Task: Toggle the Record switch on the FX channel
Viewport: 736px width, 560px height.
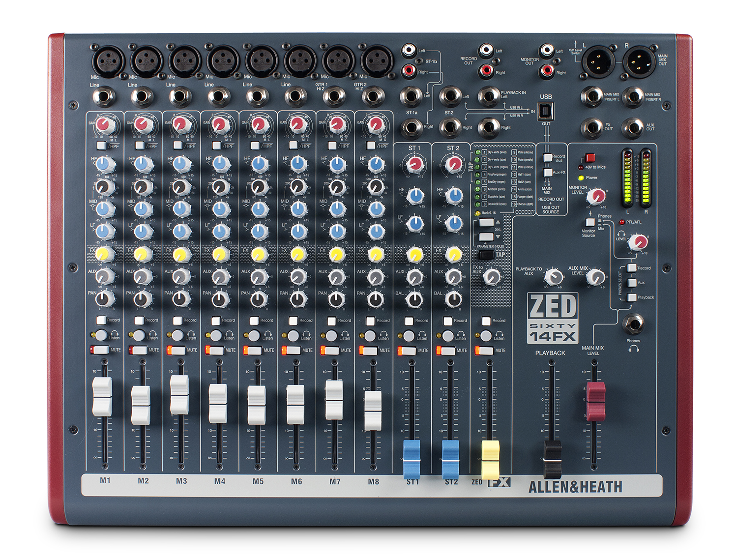Action: (x=486, y=321)
